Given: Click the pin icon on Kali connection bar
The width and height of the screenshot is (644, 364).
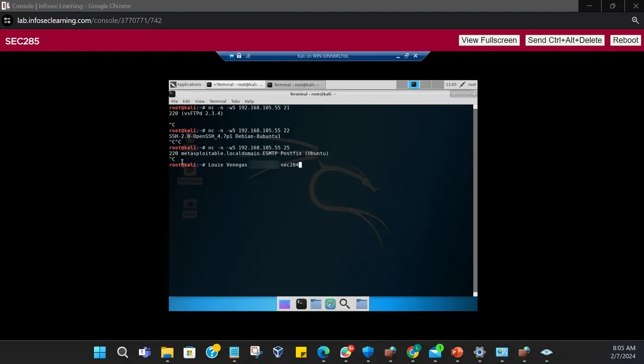Looking at the screenshot, I should (231, 56).
